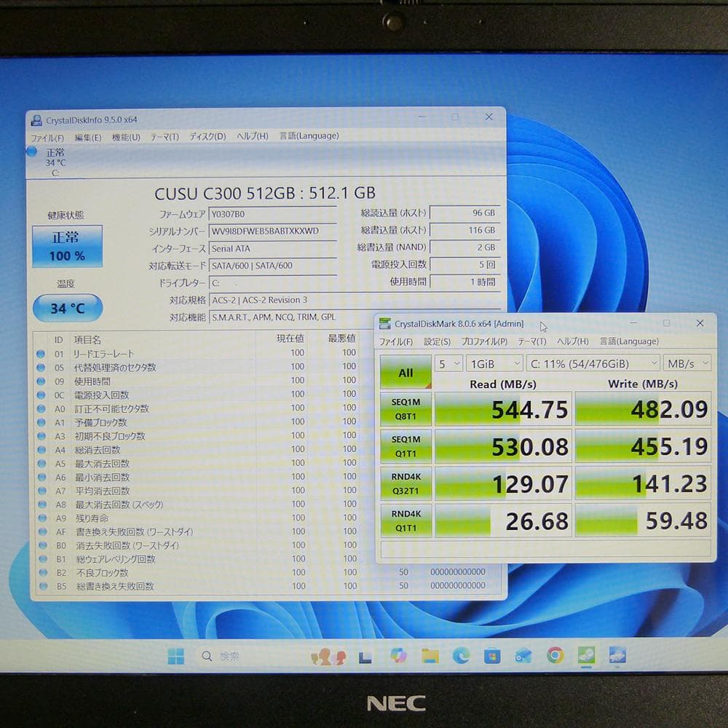This screenshot has width=728, height=728.
Task: Open テーマ(T) menu in CrystalDiskInfo
Action: (x=165, y=137)
